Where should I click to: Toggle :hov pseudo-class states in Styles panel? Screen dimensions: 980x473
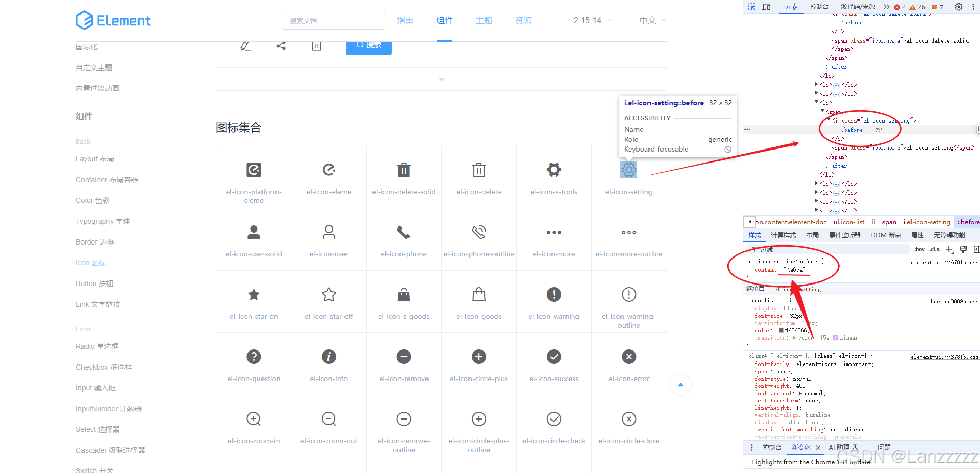point(919,249)
